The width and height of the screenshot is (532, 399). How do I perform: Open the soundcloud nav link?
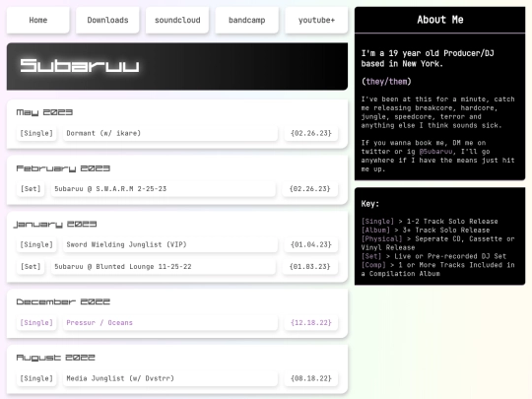[177, 20]
